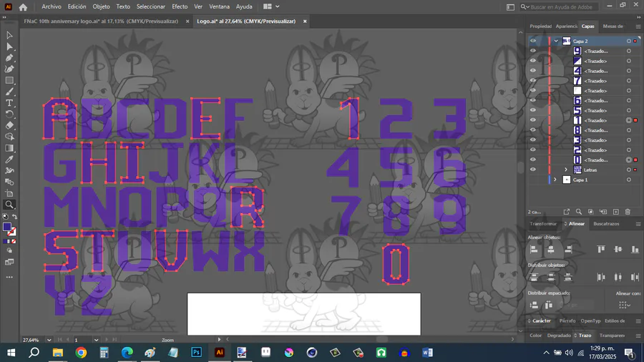Select the Curvature tool
Image resolution: width=644 pixels, height=362 pixels.
(x=9, y=69)
